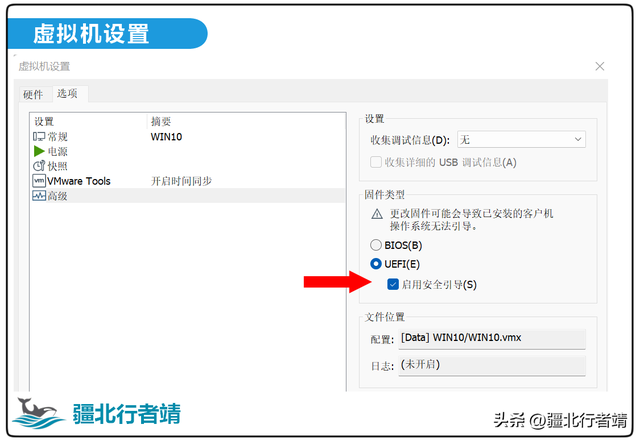This screenshot has width=640, height=441.
Task: Select the 快照 row in settings list
Action: coord(188,166)
